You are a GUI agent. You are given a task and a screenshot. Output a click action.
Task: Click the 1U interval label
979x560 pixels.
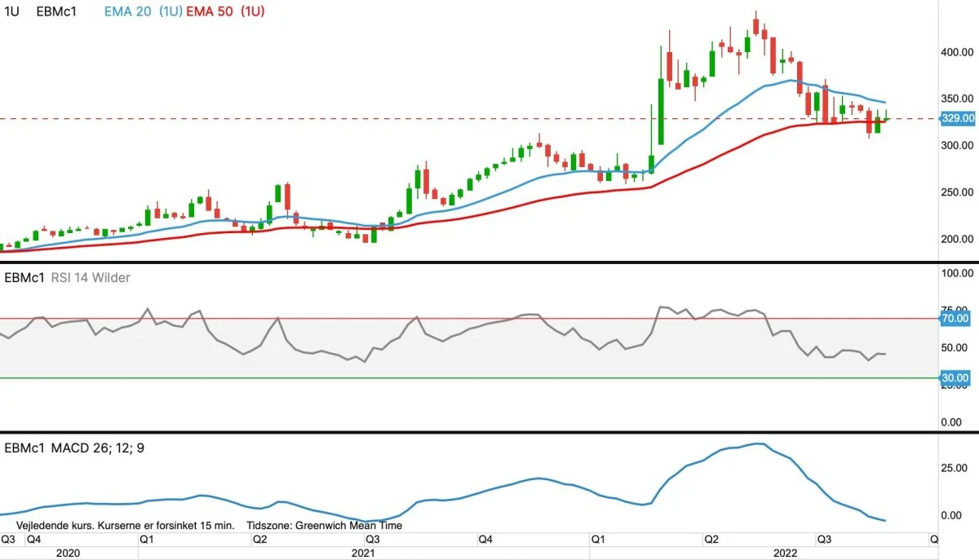pos(12,12)
